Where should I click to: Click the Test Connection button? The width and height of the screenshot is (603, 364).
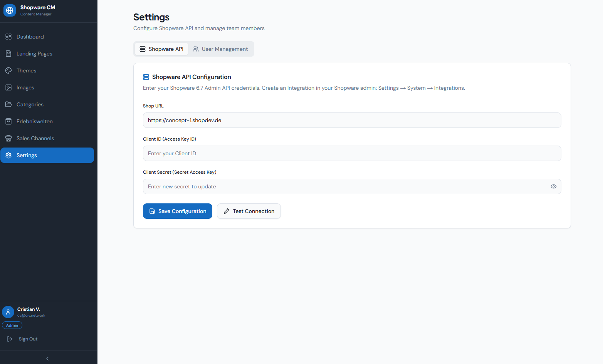pyautogui.click(x=249, y=211)
